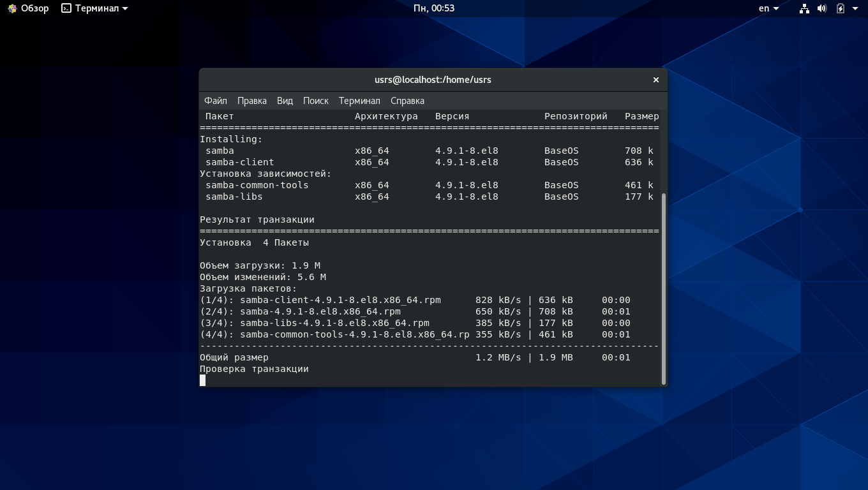
Task: Expand the arrow beside Терминал in top bar
Action: click(125, 8)
